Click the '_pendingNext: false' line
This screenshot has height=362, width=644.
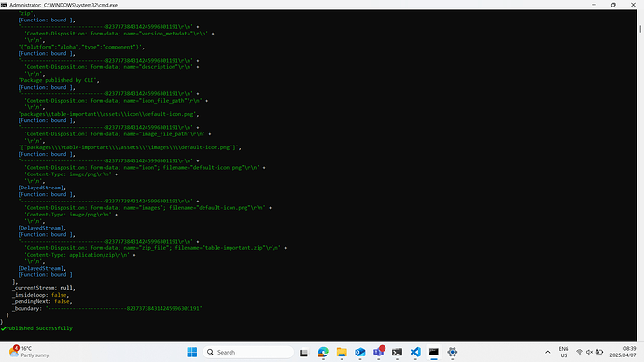(x=42, y=301)
